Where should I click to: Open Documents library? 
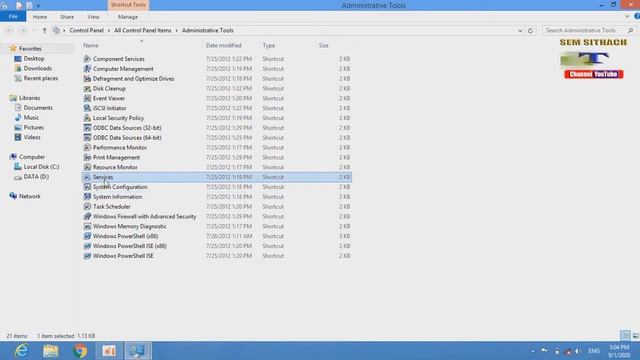pos(38,108)
